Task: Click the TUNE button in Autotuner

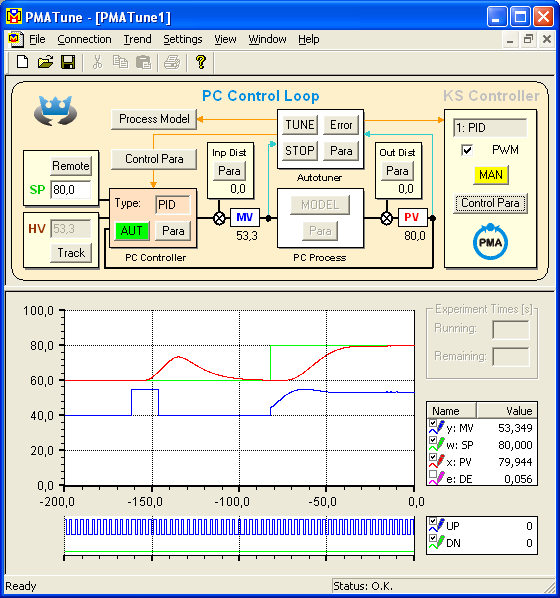Action: pos(300,125)
